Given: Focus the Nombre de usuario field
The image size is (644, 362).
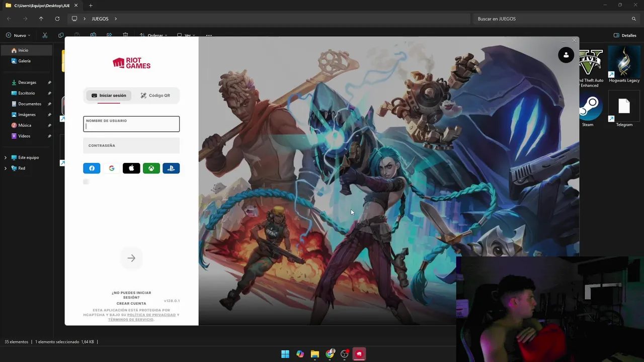Looking at the screenshot, I should tap(131, 124).
